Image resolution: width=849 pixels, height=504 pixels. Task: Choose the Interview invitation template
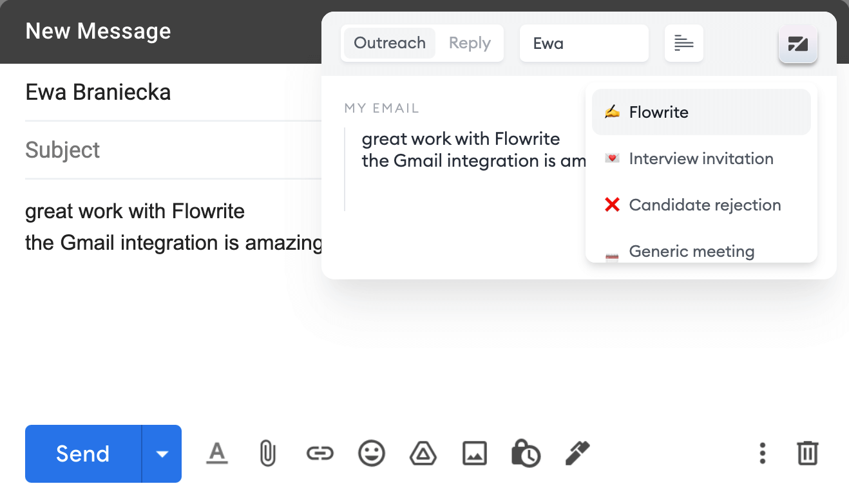tap(701, 158)
